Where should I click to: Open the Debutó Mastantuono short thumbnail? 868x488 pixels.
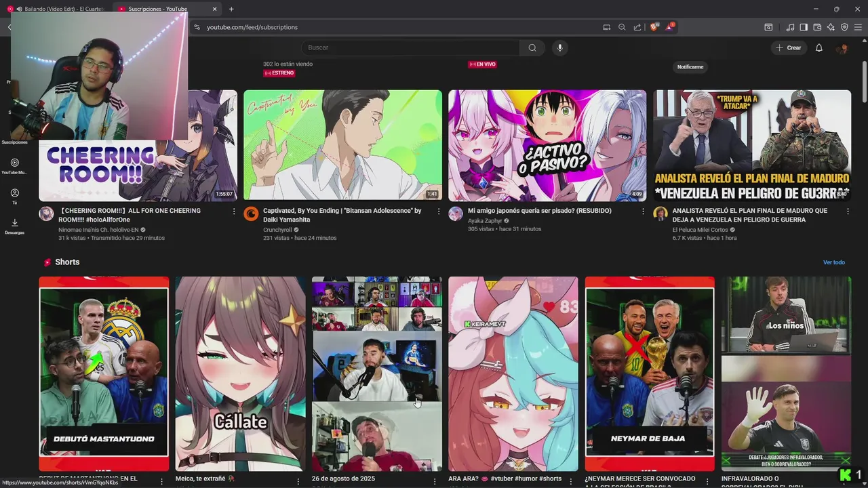(104, 373)
